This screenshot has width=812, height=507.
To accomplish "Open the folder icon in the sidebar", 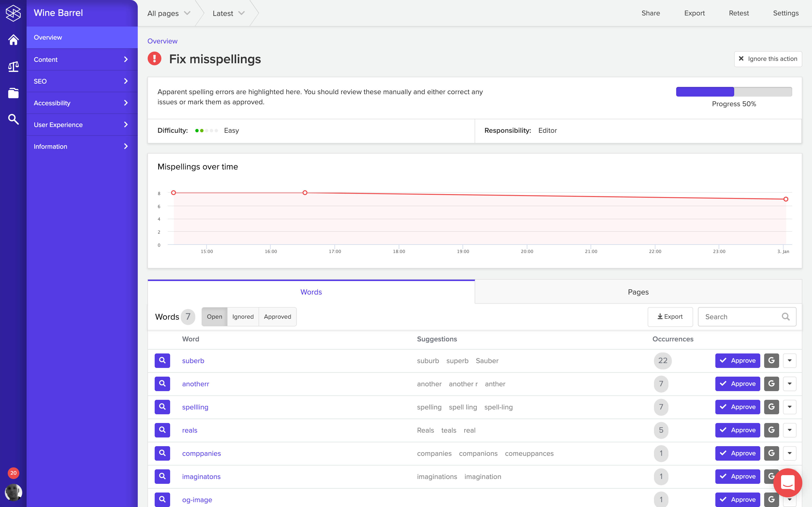I will 13,93.
